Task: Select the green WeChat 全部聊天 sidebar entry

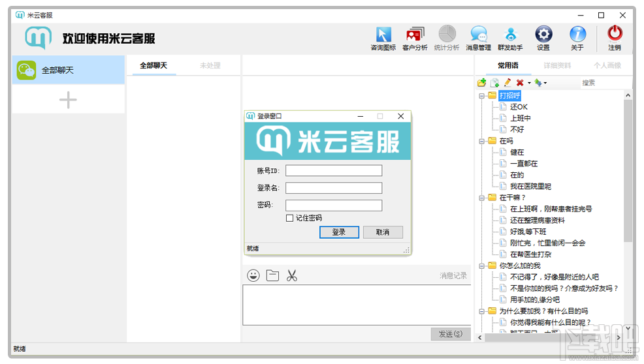Action: tap(68, 70)
